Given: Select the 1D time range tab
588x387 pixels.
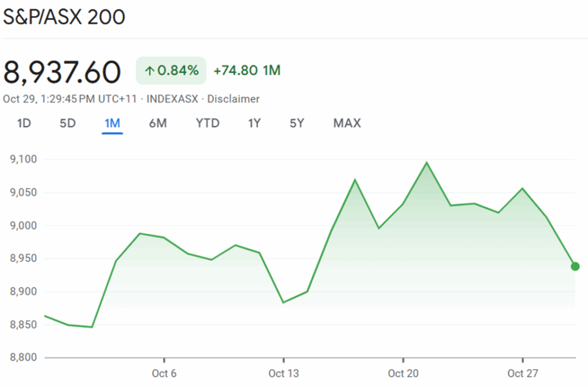Looking at the screenshot, I should (x=24, y=123).
